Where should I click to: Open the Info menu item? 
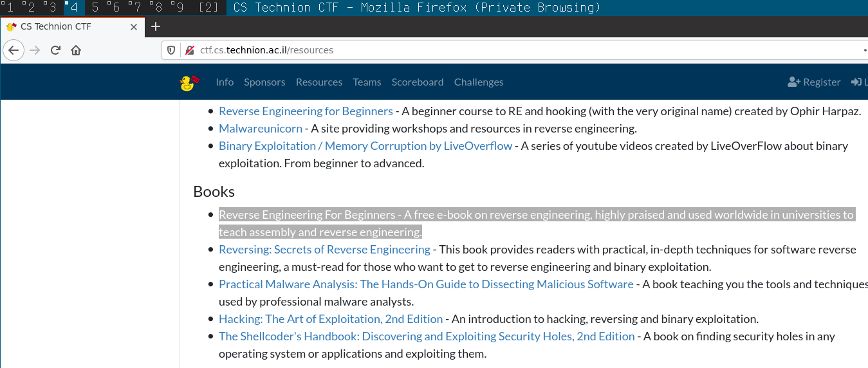click(x=225, y=82)
